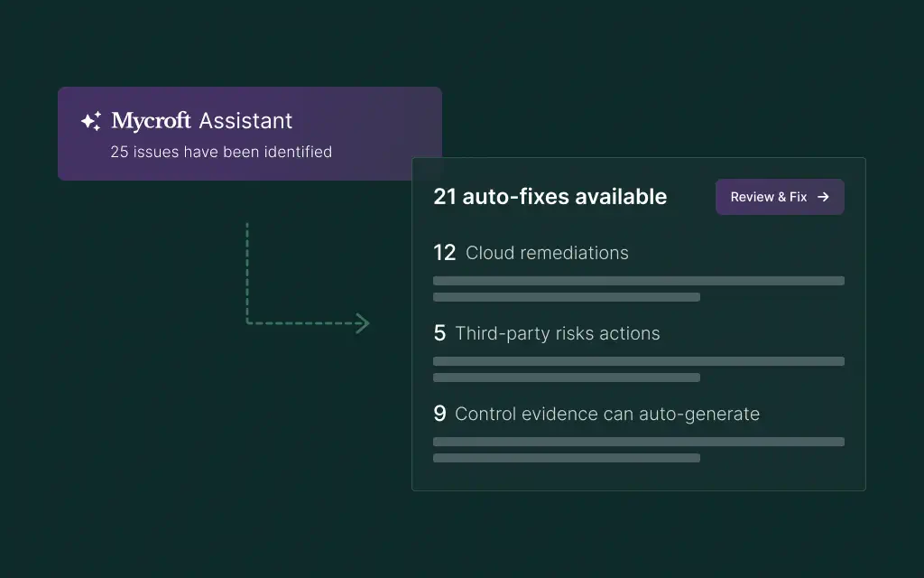Open the '5 Third-party risks actions' row
The height and width of the screenshot is (578, 924).
tap(546, 333)
